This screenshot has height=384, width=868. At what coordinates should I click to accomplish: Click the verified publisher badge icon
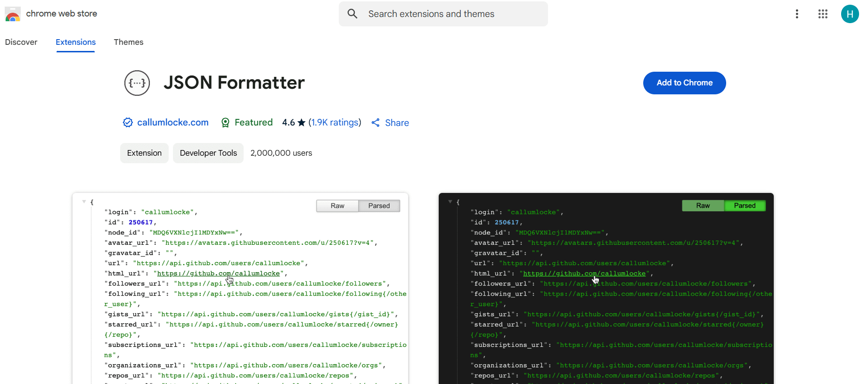point(128,123)
